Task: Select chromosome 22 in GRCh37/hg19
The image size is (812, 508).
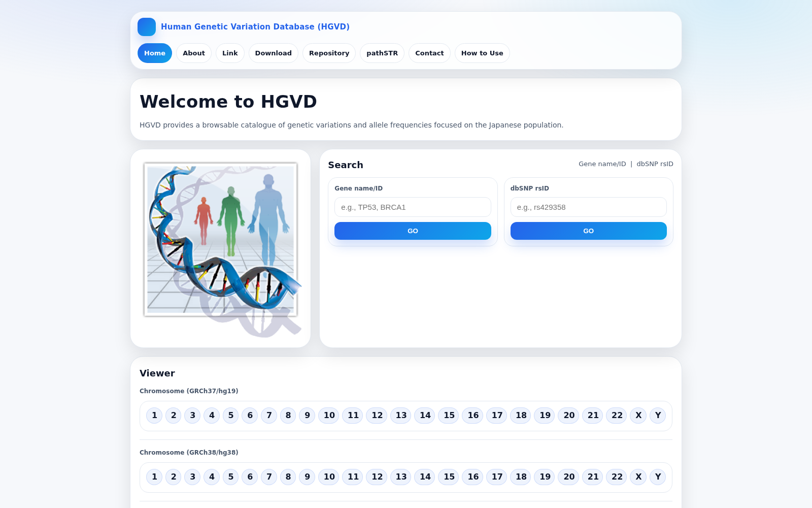Action: point(617,416)
